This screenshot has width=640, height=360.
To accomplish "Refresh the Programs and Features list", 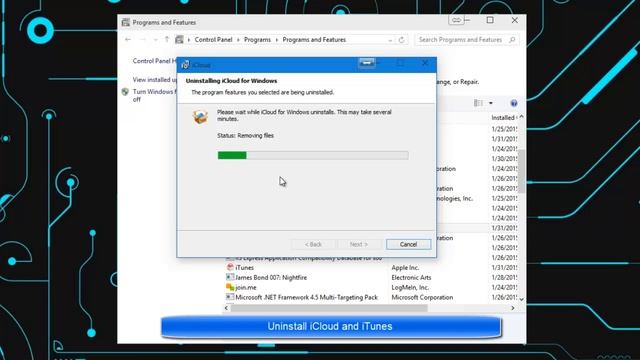I will (401, 40).
